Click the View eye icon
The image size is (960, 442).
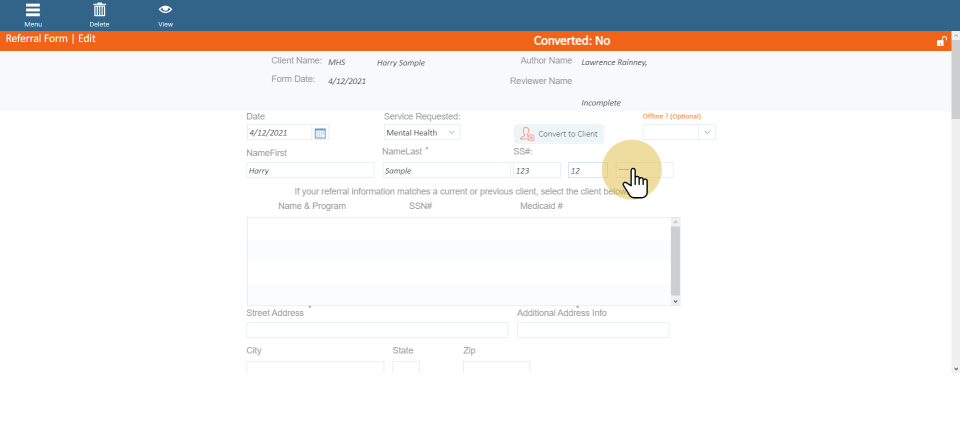pyautogui.click(x=165, y=13)
